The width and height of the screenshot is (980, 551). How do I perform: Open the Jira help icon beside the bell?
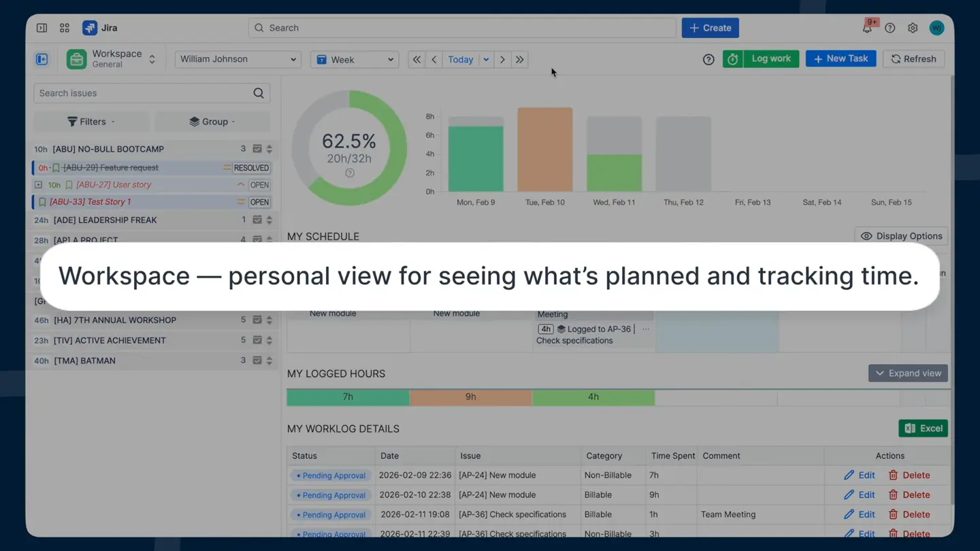pos(890,28)
